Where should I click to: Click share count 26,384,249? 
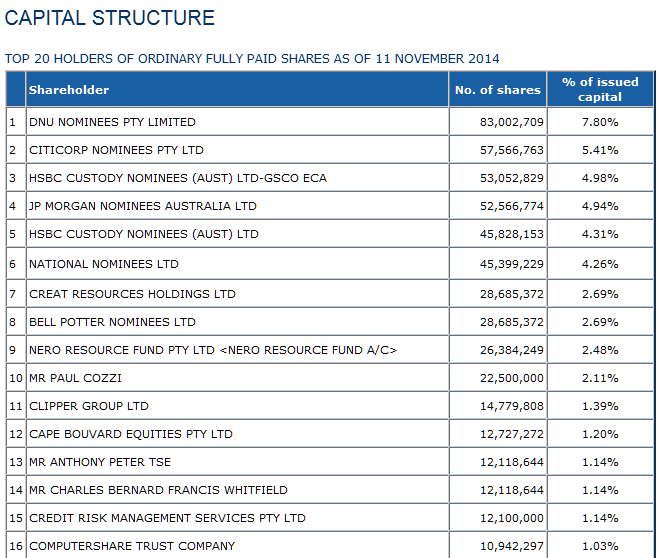point(512,350)
